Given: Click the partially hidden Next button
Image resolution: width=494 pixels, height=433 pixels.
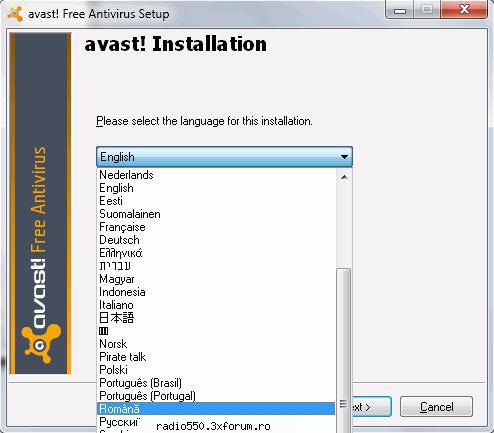Looking at the screenshot, I should 371,407.
